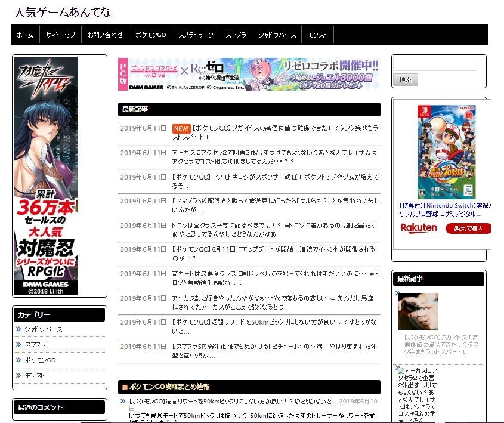Open スマブラSP article about 弱体化後ピチュー
The height and width of the screenshot is (423, 504).
pos(274,351)
